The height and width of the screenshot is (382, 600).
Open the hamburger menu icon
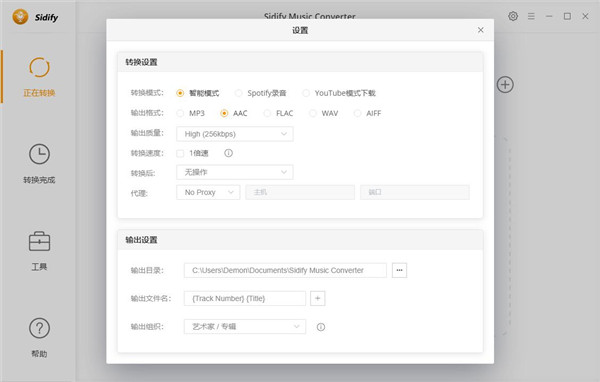click(x=531, y=16)
